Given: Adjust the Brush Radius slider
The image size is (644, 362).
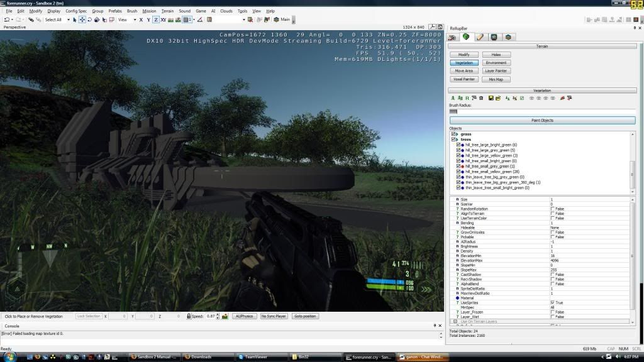Looking at the screenshot, I should [x=542, y=111].
